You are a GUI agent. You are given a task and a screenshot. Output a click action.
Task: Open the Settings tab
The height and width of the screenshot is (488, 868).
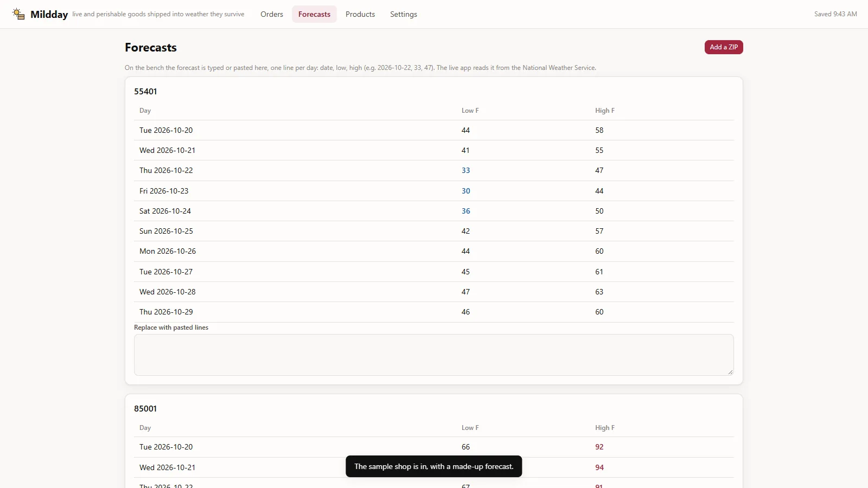point(404,14)
